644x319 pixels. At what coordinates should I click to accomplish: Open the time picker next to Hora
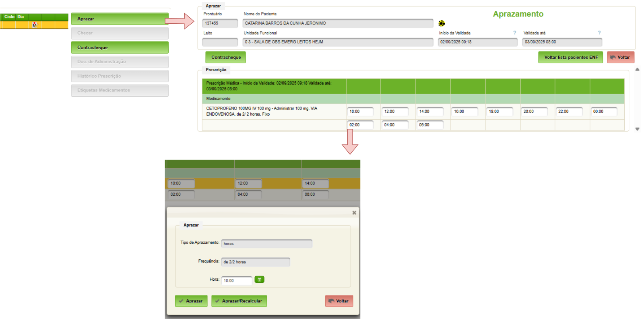point(260,280)
